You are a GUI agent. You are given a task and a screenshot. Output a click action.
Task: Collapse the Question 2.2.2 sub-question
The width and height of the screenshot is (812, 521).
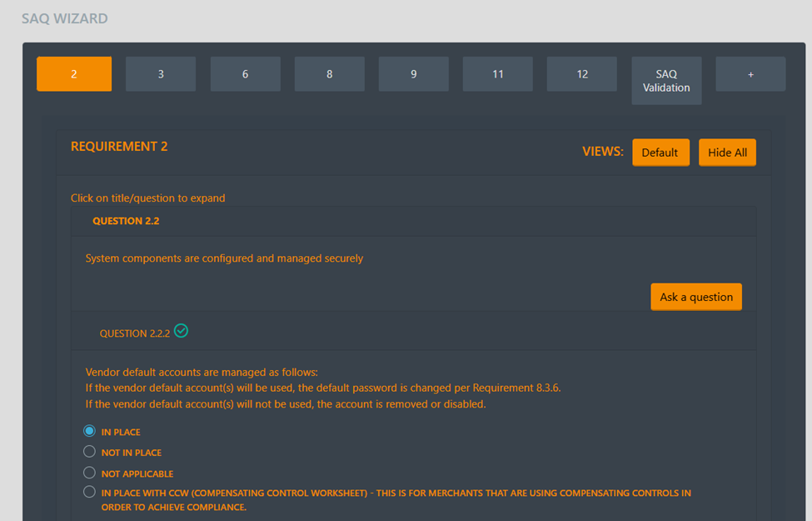134,333
